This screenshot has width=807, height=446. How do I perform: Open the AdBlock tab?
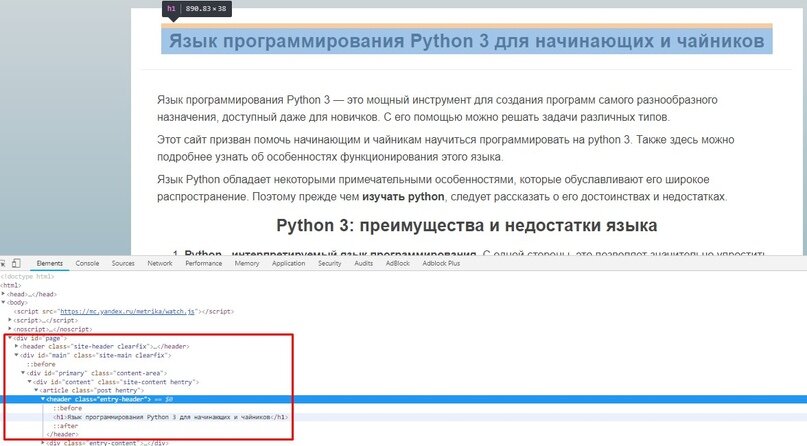(x=398, y=263)
